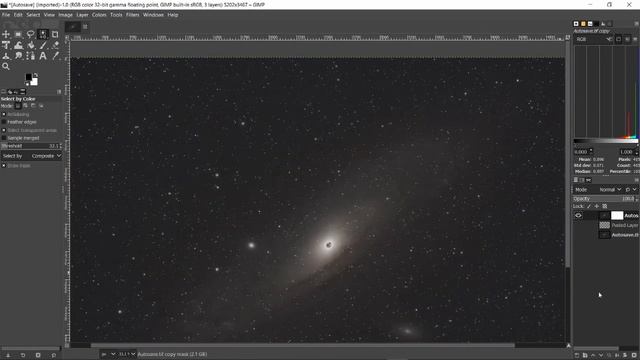Enable the Sample merged checkbox

click(x=4, y=138)
